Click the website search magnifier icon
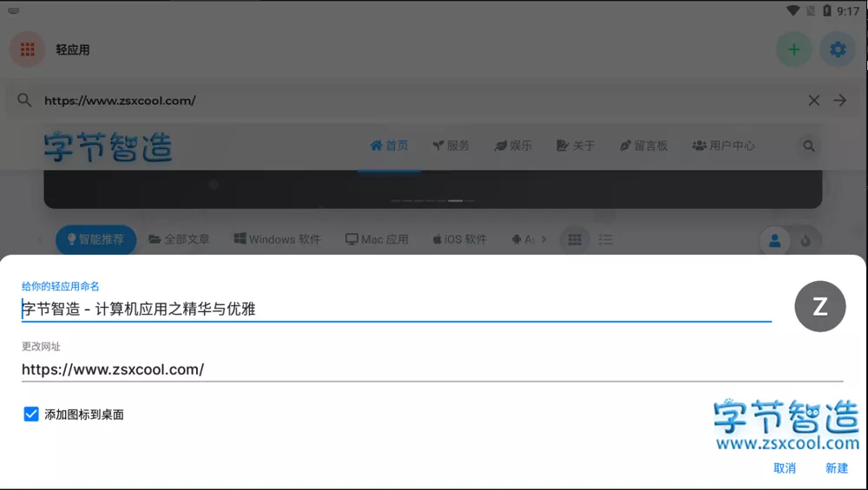Image resolution: width=868 pixels, height=490 pixels. tap(809, 146)
